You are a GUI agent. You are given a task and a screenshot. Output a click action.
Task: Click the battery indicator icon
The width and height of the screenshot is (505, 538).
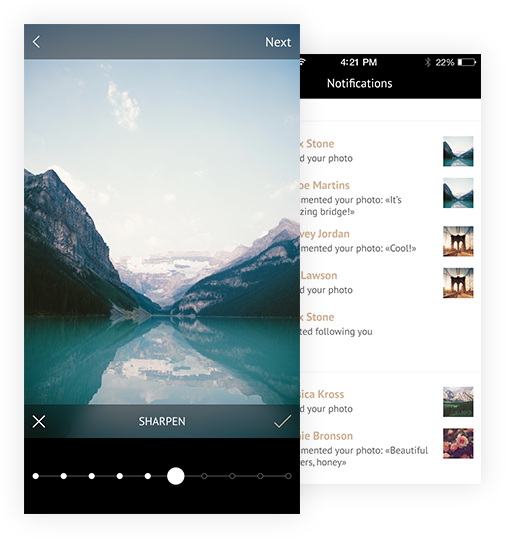[x=467, y=62]
